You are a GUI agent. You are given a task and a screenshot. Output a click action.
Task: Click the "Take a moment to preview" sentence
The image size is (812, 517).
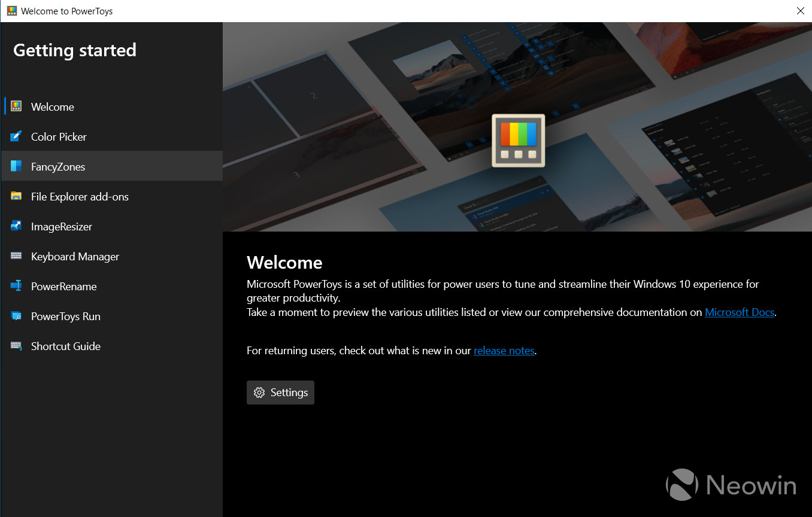pyautogui.click(x=511, y=312)
